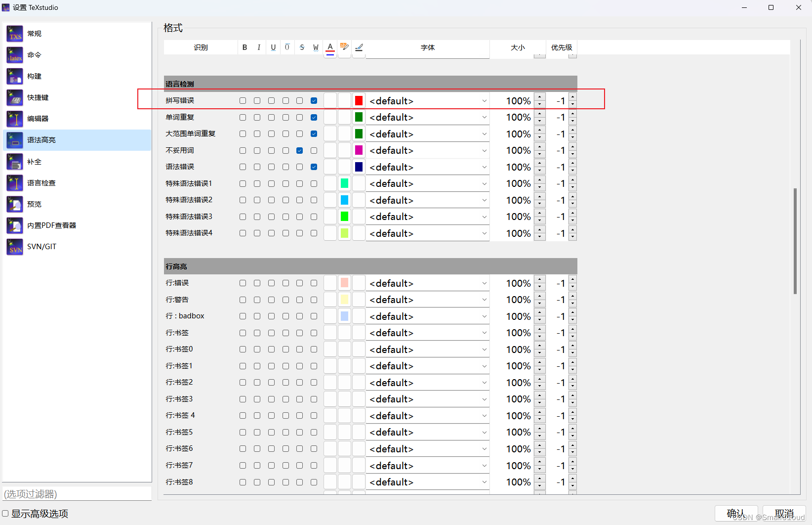Toggle bold checkbox for 单词重复
This screenshot has width=812, height=525.
pos(243,118)
